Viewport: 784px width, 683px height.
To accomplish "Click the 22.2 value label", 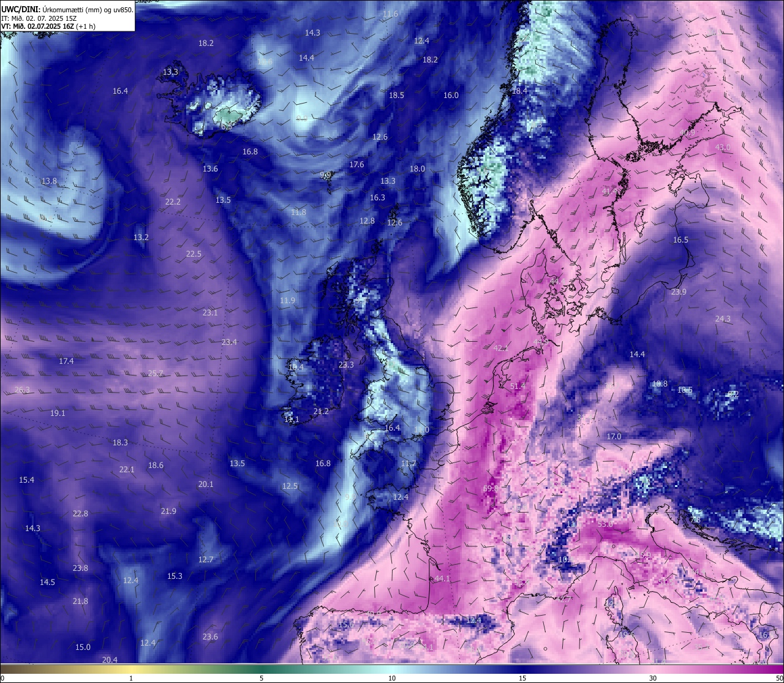I will coord(173,202).
